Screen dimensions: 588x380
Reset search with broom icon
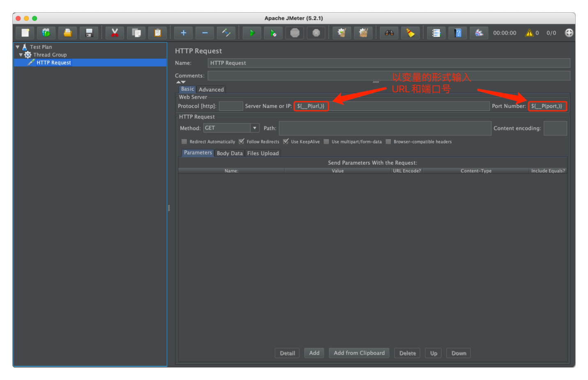click(410, 33)
